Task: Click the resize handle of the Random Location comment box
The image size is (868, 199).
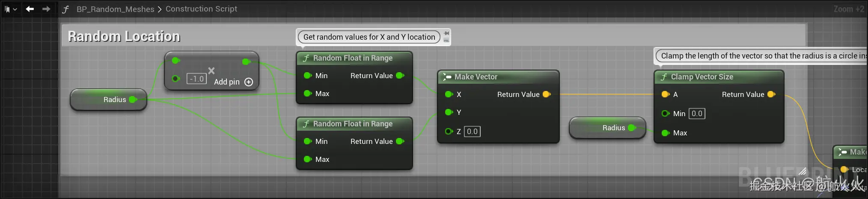Action: click(803, 171)
